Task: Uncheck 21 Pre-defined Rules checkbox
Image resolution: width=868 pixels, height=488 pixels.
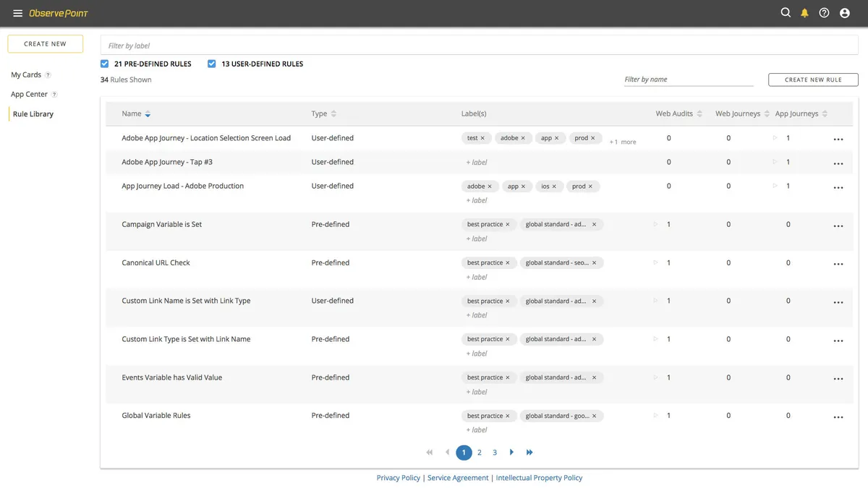Action: click(x=105, y=64)
